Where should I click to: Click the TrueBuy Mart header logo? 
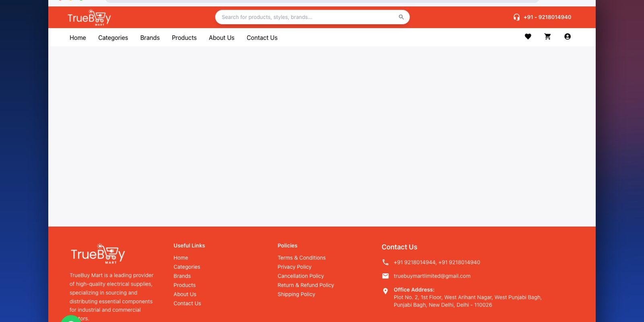coord(89,18)
